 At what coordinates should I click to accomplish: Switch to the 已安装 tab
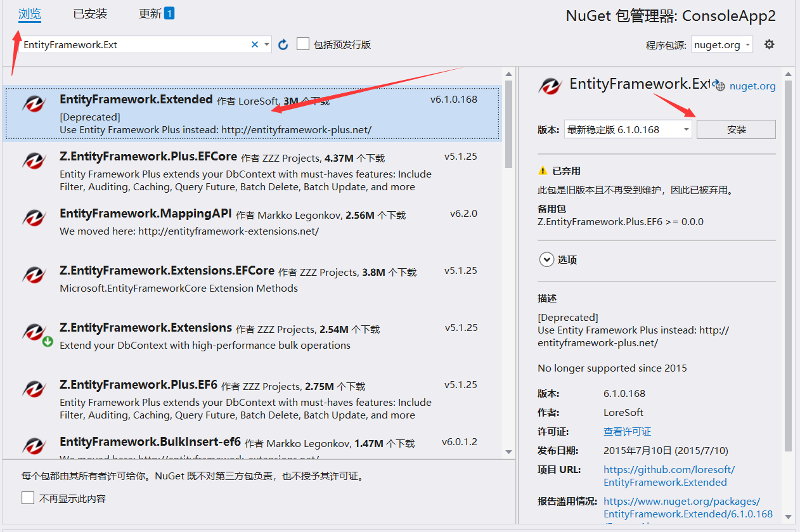[89, 13]
